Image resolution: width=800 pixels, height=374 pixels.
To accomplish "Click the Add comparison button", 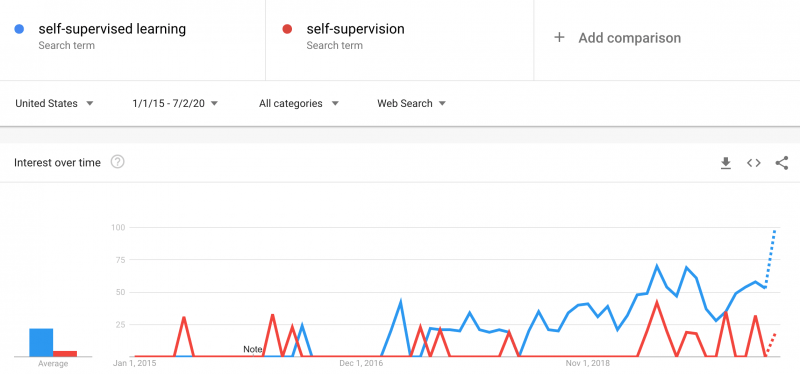I will (617, 38).
